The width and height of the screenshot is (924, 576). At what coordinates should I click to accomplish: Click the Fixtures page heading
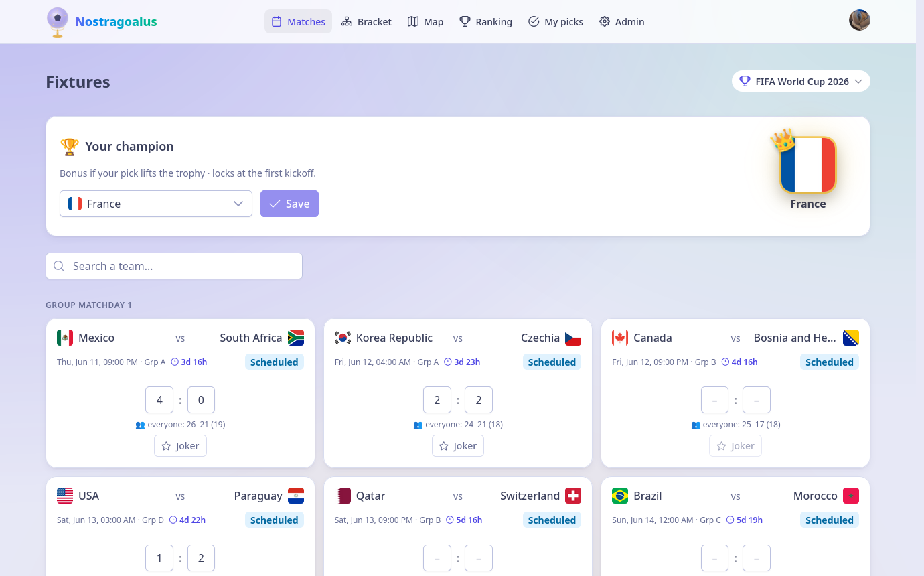pos(78,82)
